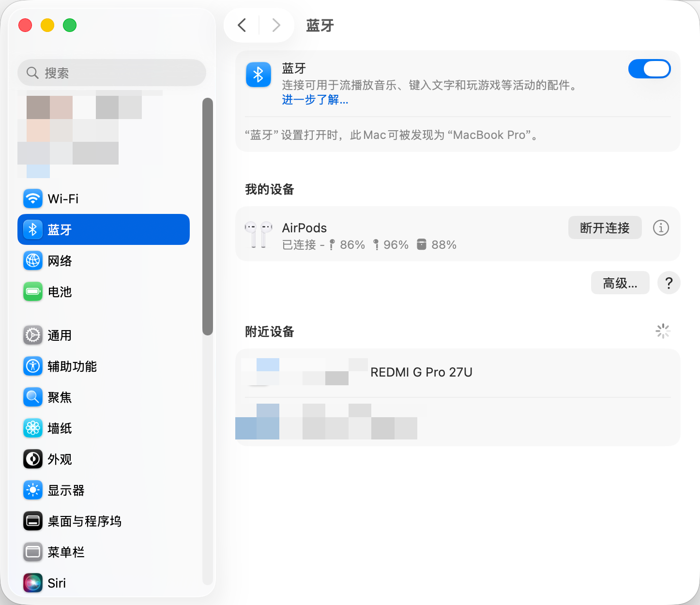The height and width of the screenshot is (605, 700).
Task: Click the 断开连接 button for AirPods
Action: pyautogui.click(x=605, y=227)
